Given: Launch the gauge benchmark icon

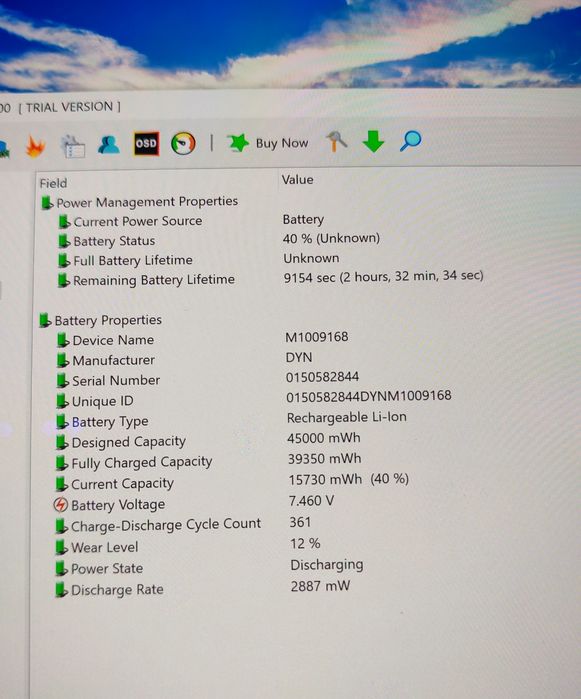Looking at the screenshot, I should pyautogui.click(x=183, y=144).
